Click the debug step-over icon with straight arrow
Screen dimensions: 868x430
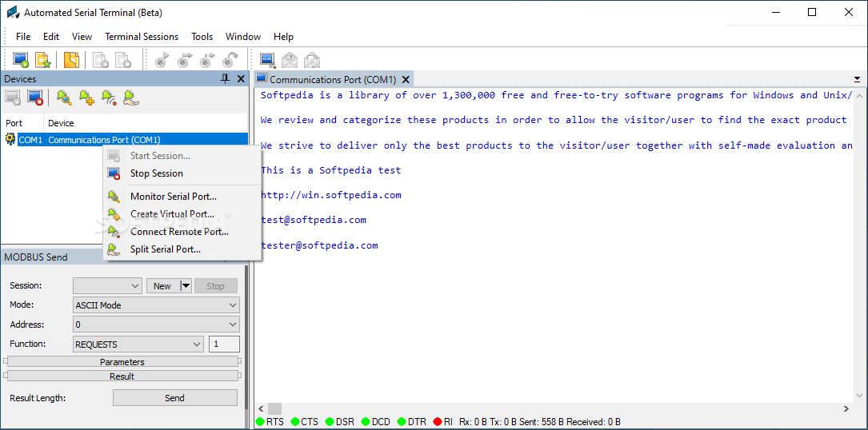pyautogui.click(x=185, y=59)
